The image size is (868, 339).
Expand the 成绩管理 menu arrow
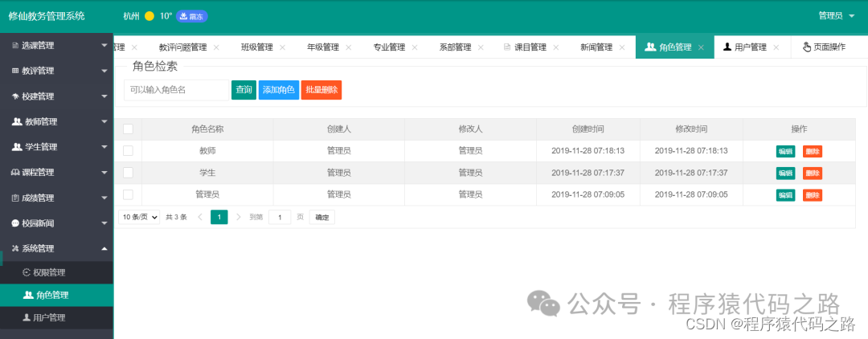click(104, 198)
